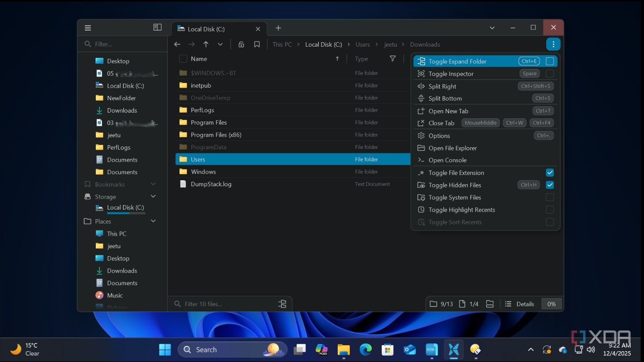Sort by the Name column header

click(199, 59)
